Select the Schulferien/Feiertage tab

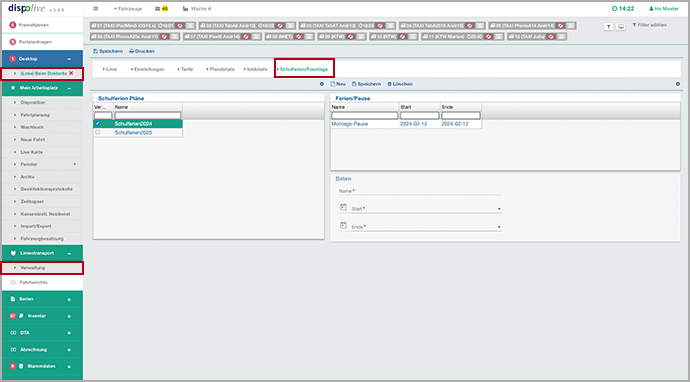[x=303, y=69]
